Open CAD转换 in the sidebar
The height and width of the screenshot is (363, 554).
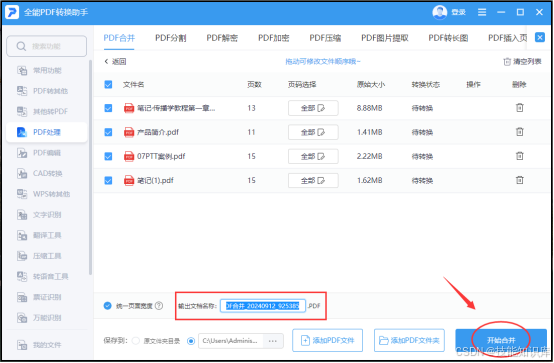pos(40,173)
